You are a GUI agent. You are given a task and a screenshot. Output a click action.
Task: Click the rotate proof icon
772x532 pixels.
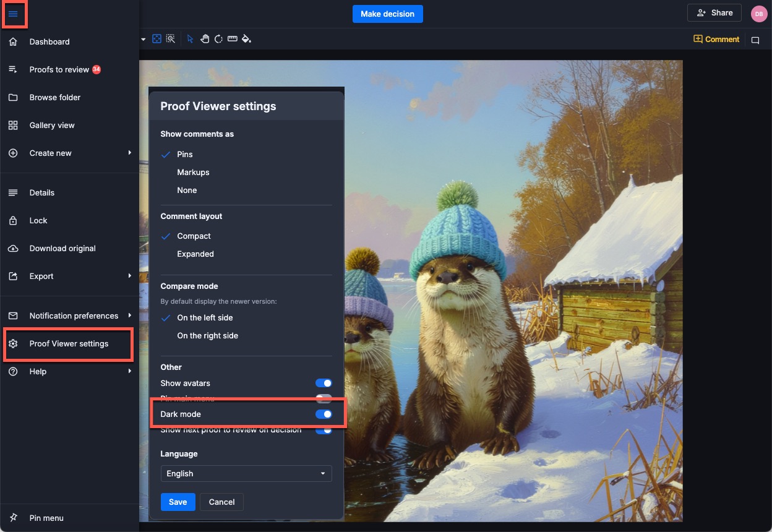218,39
